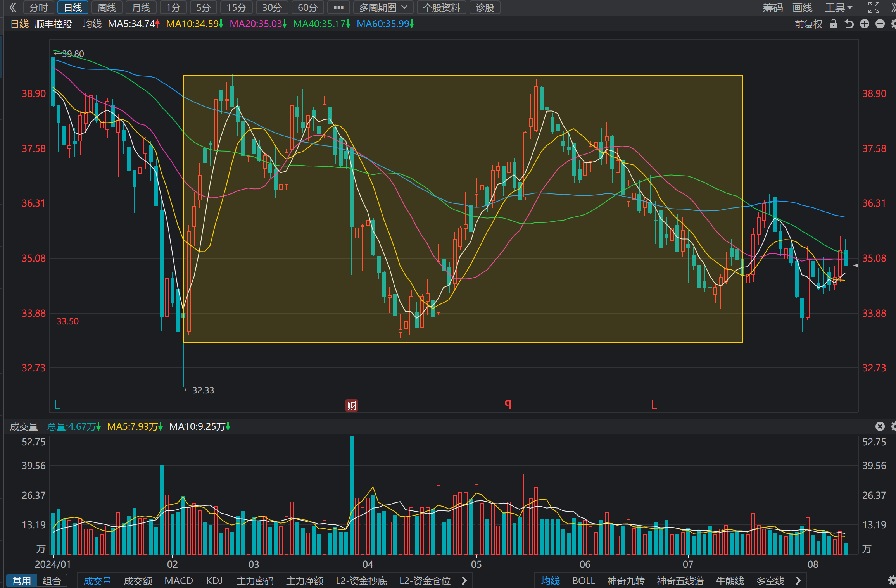
Task: Select the 30分 period
Action: point(272,7)
